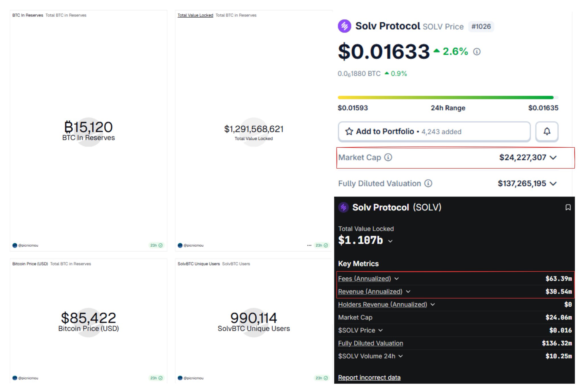Expand Fully Diluted Valuation $137,265,195 chevron

click(x=553, y=184)
